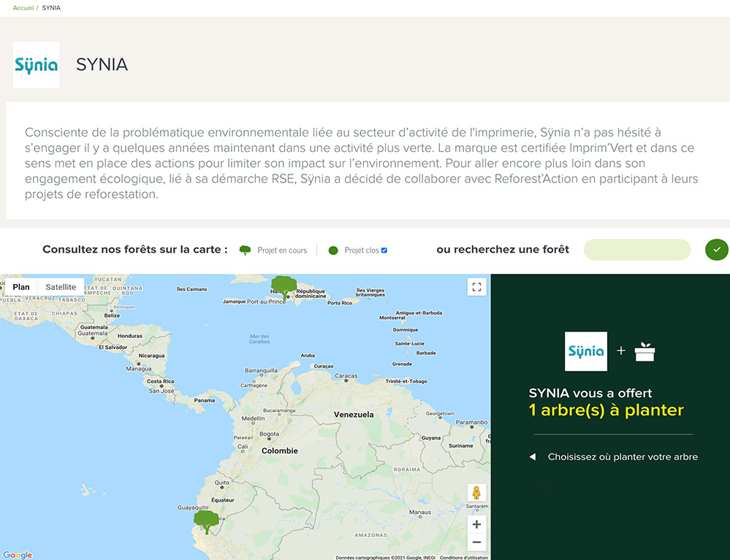
Task: Click the Suriname label on map
Action: click(461, 445)
